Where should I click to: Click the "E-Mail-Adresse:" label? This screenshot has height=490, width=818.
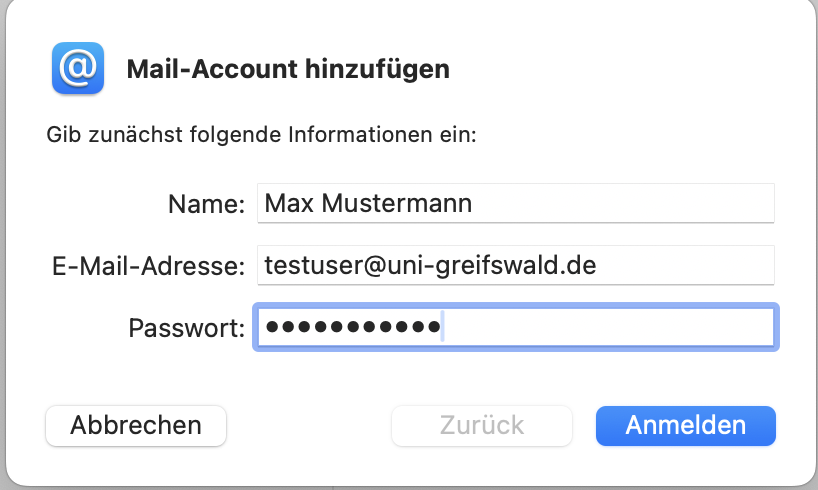pyautogui.click(x=147, y=266)
